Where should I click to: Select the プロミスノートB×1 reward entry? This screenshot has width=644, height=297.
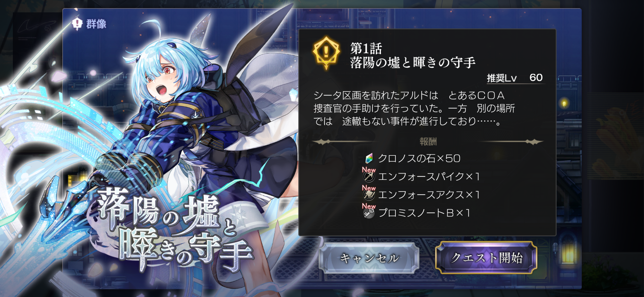coord(424,213)
